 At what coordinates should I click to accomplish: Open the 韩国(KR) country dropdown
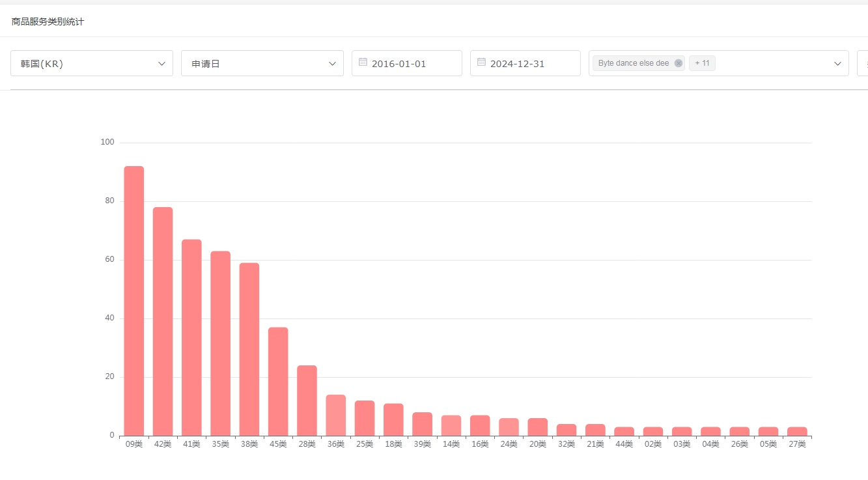(x=92, y=63)
